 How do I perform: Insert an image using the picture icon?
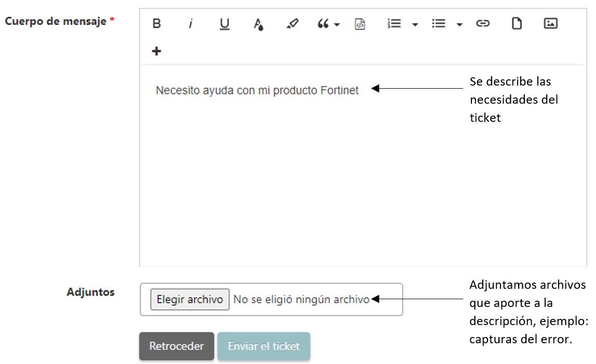point(550,24)
